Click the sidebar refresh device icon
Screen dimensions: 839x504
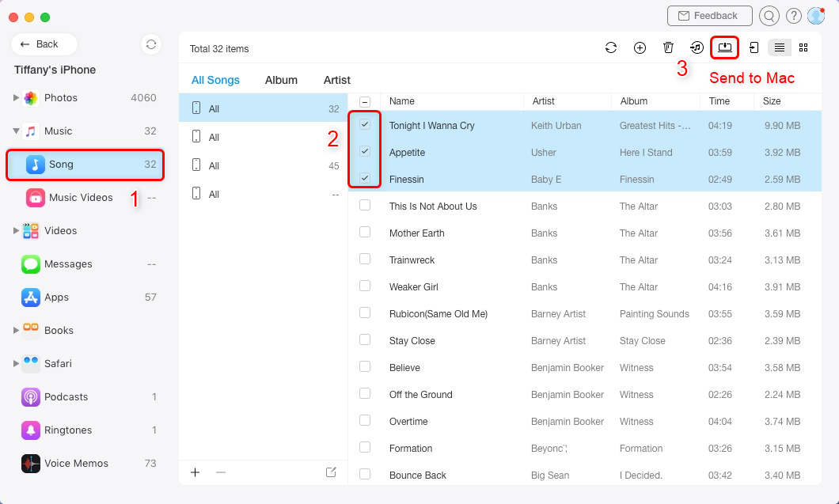(x=151, y=44)
